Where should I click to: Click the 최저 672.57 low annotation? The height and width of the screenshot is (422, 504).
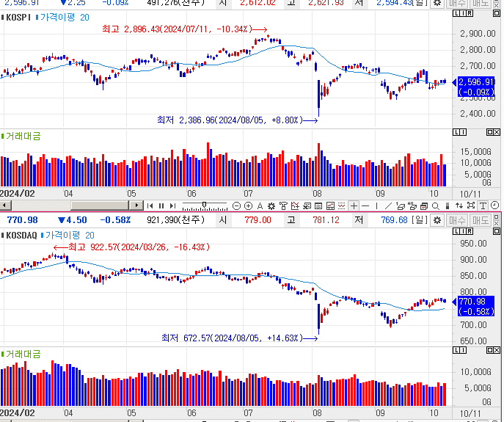point(240,338)
